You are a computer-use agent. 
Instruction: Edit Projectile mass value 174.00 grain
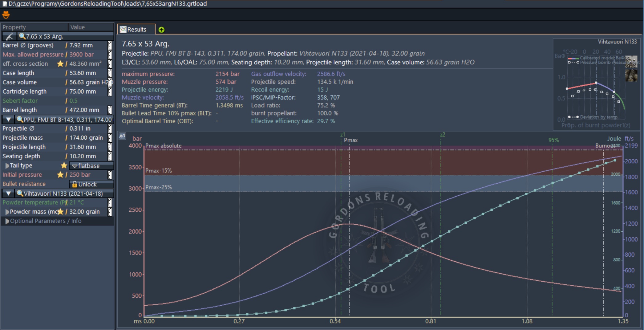coord(86,138)
